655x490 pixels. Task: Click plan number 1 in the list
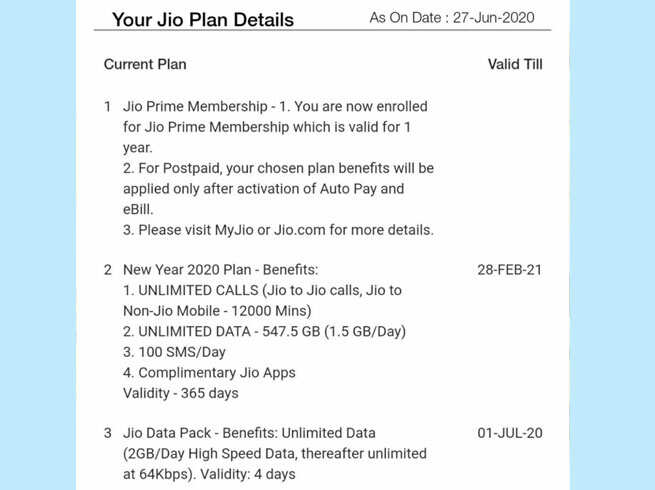107,107
